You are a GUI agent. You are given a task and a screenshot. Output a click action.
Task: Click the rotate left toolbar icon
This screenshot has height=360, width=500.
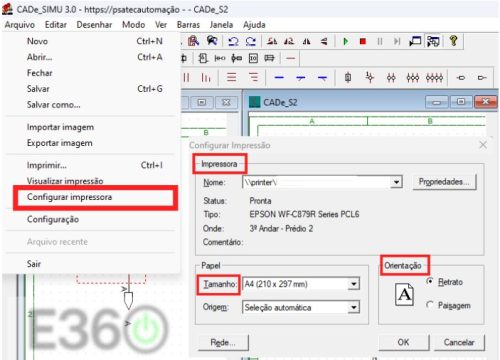tap(272, 41)
